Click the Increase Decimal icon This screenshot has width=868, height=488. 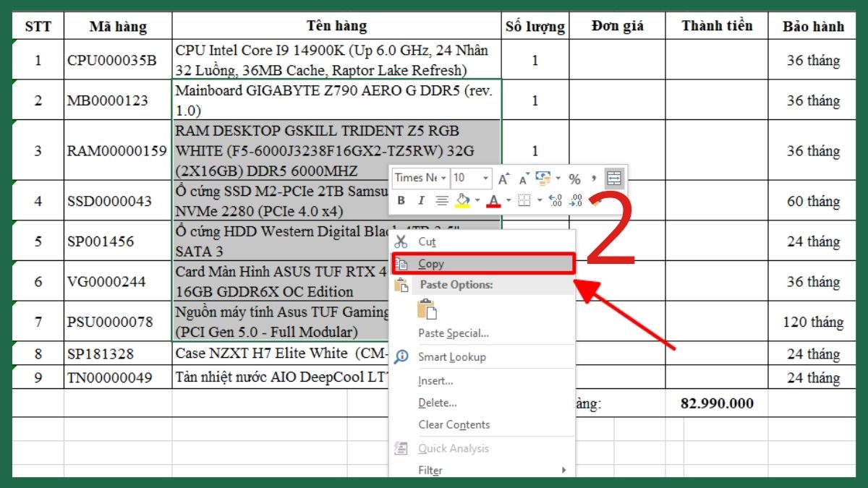(556, 200)
